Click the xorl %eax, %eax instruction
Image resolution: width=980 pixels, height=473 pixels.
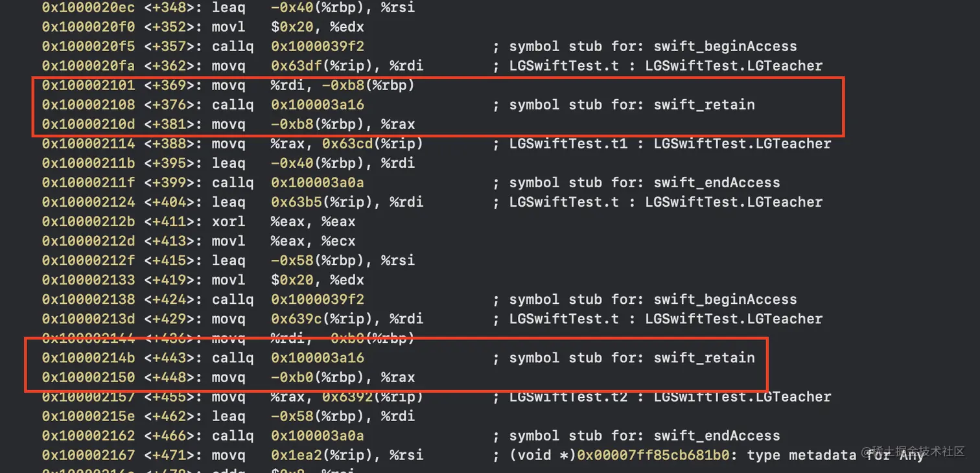click(x=284, y=222)
